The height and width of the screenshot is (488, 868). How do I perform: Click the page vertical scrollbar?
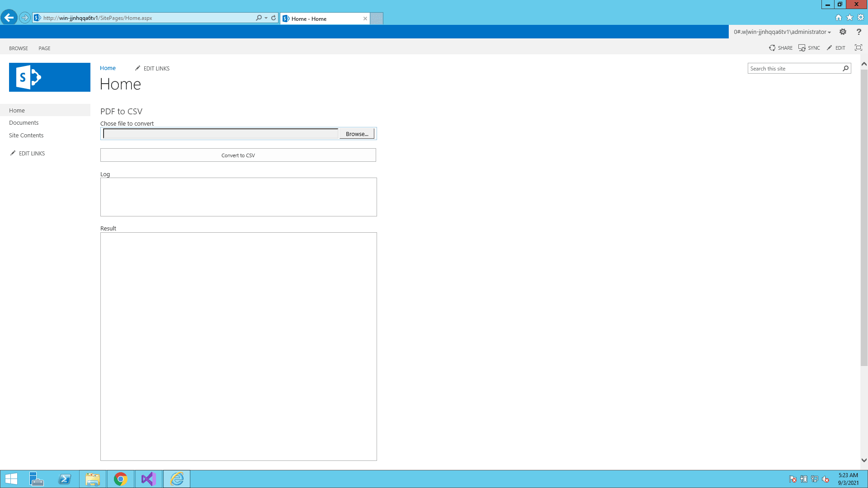click(863, 217)
